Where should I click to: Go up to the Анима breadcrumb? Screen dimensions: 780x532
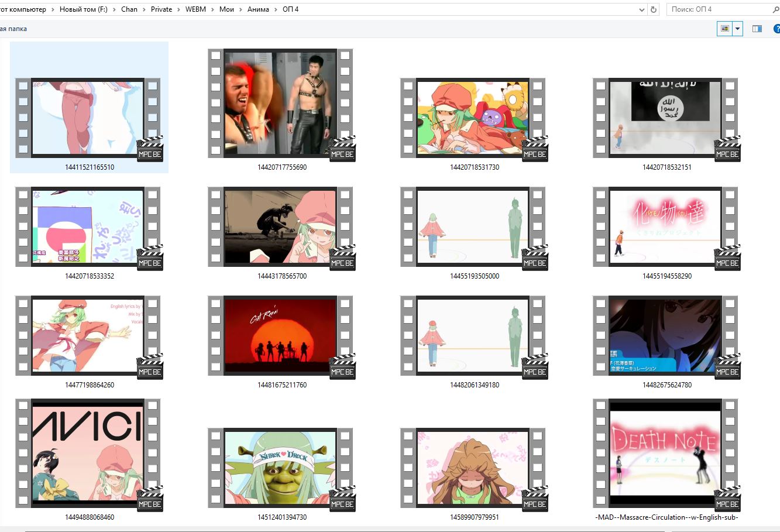pyautogui.click(x=258, y=9)
